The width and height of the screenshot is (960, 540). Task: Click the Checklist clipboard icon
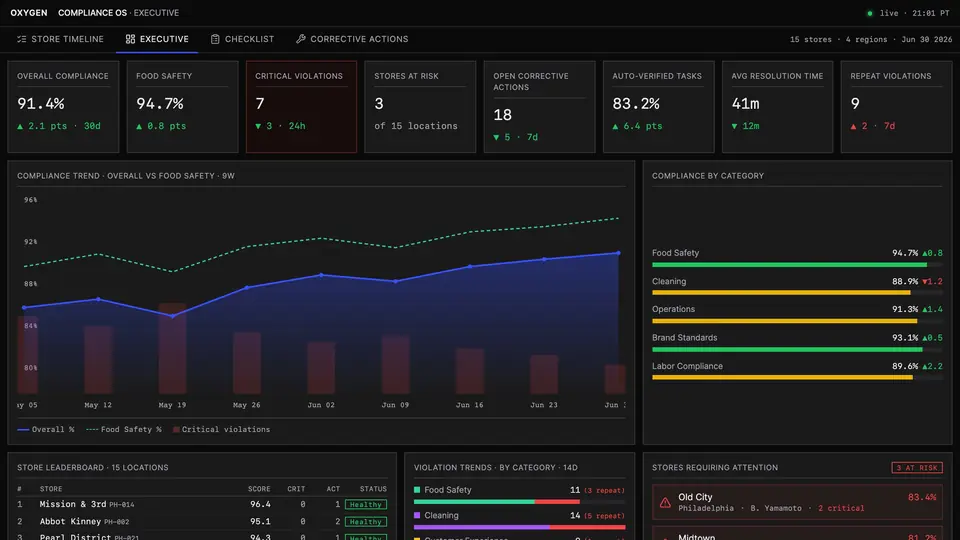point(215,39)
